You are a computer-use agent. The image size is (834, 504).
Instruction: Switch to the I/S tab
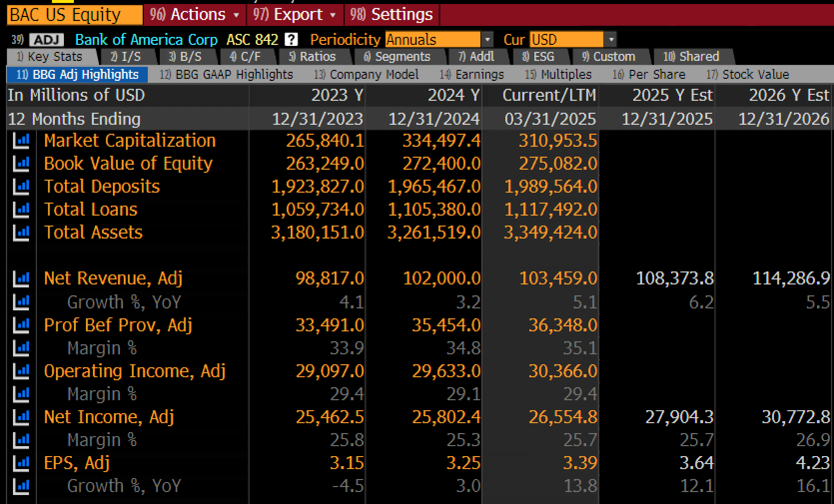pyautogui.click(x=126, y=56)
